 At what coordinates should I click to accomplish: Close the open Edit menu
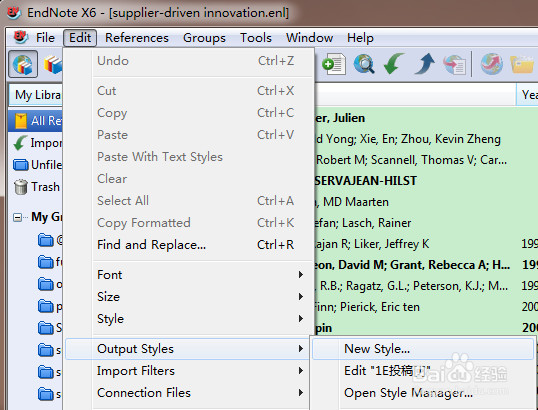click(80, 37)
